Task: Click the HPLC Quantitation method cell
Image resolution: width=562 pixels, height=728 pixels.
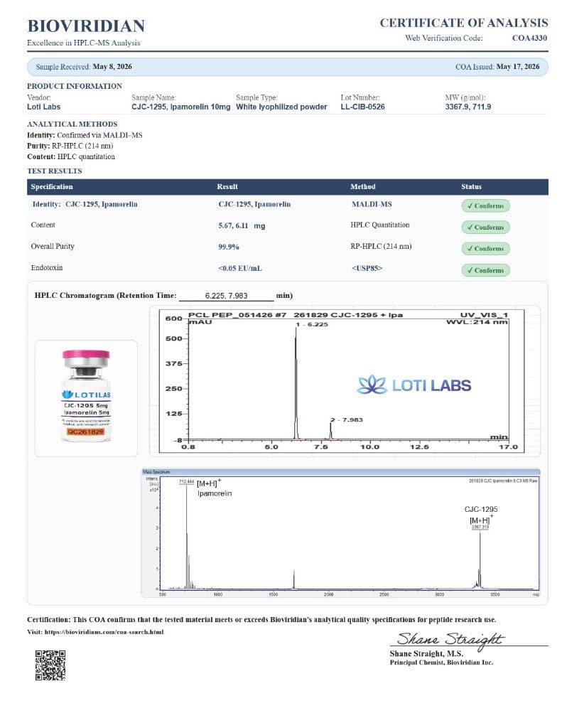Action: pos(380,225)
